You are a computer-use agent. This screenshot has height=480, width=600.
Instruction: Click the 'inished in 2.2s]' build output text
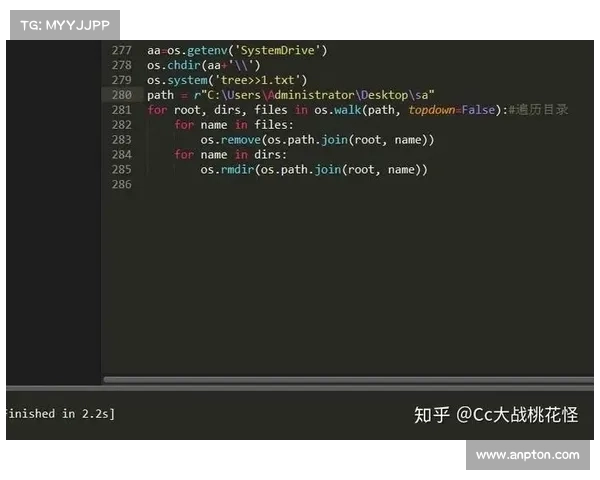[60, 414]
